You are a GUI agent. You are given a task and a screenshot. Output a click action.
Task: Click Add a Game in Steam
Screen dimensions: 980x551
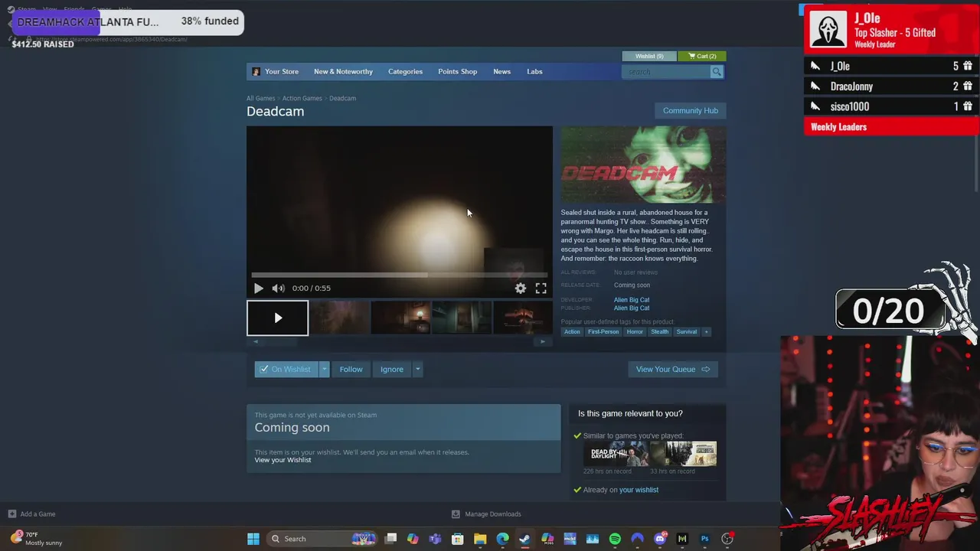pyautogui.click(x=31, y=514)
